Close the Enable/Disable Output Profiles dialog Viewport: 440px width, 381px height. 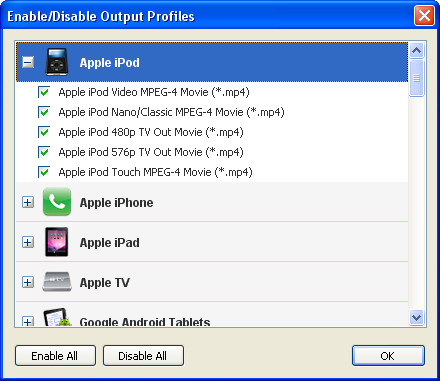point(424,16)
